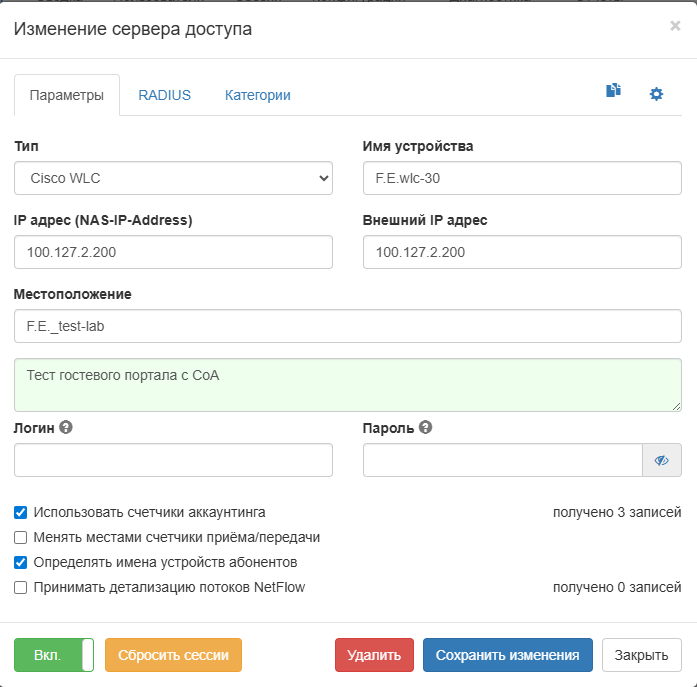Disable accounting counters checkbox

[x=21, y=512]
